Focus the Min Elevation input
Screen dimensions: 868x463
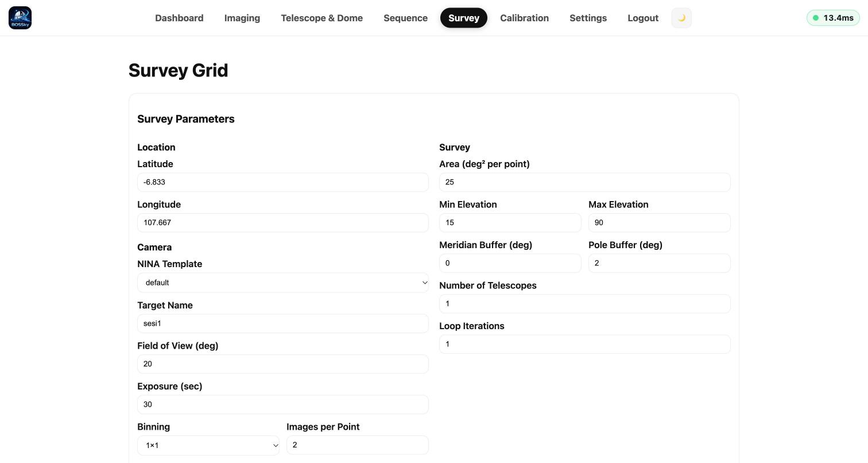pyautogui.click(x=510, y=223)
